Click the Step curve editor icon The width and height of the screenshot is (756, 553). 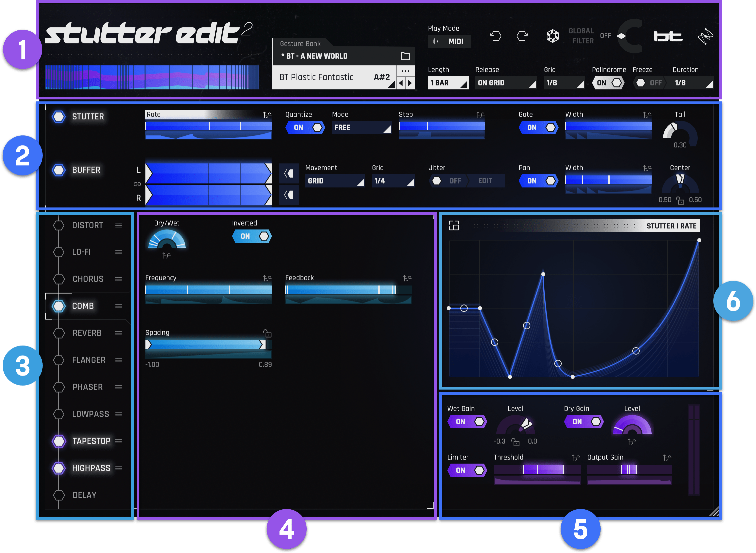[480, 115]
